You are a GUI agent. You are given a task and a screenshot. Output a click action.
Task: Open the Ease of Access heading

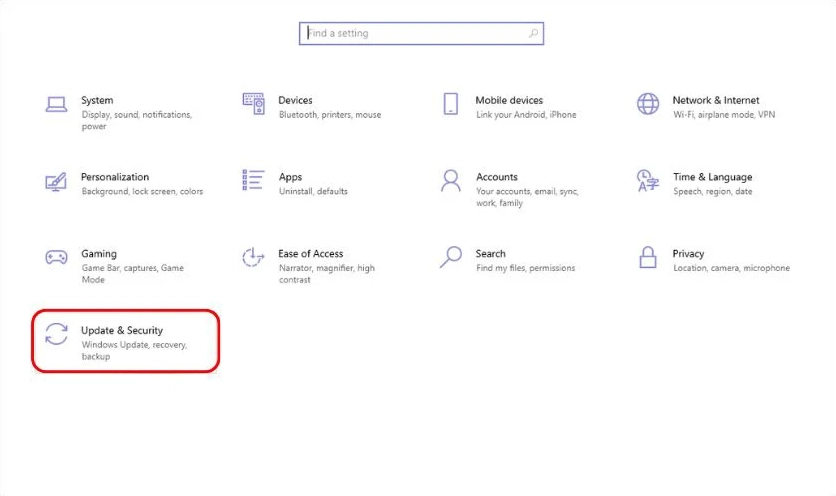tap(311, 254)
